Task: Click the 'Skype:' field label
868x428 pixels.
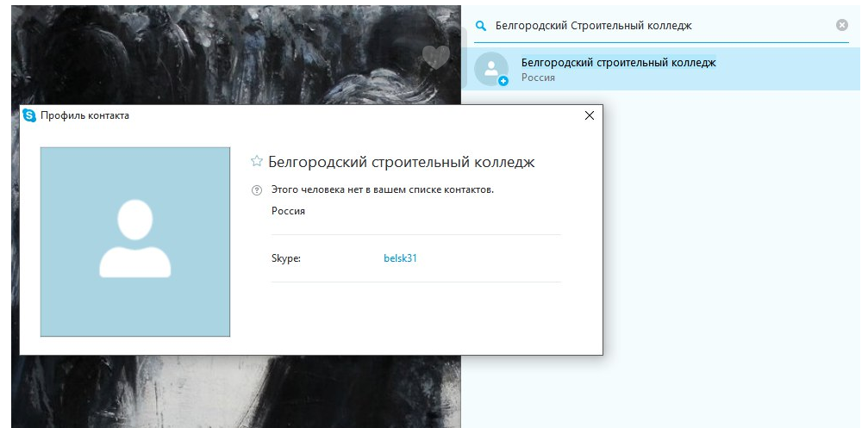Action: [x=285, y=257]
